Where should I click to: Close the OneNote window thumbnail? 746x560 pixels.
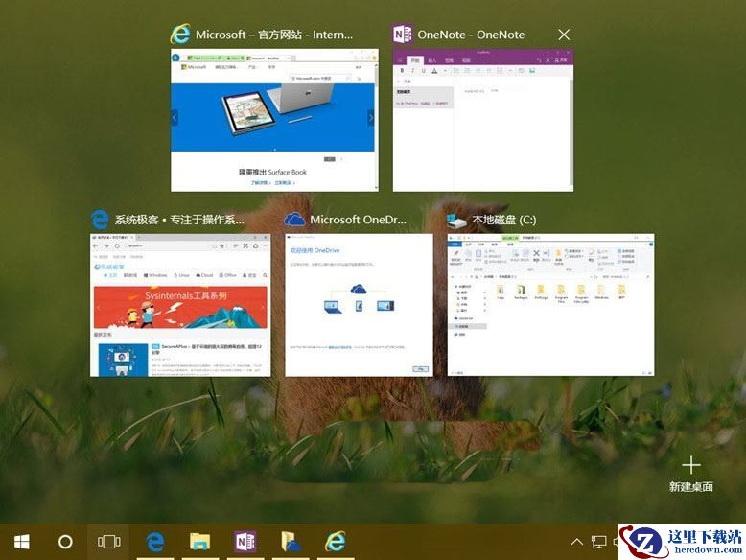[564, 35]
